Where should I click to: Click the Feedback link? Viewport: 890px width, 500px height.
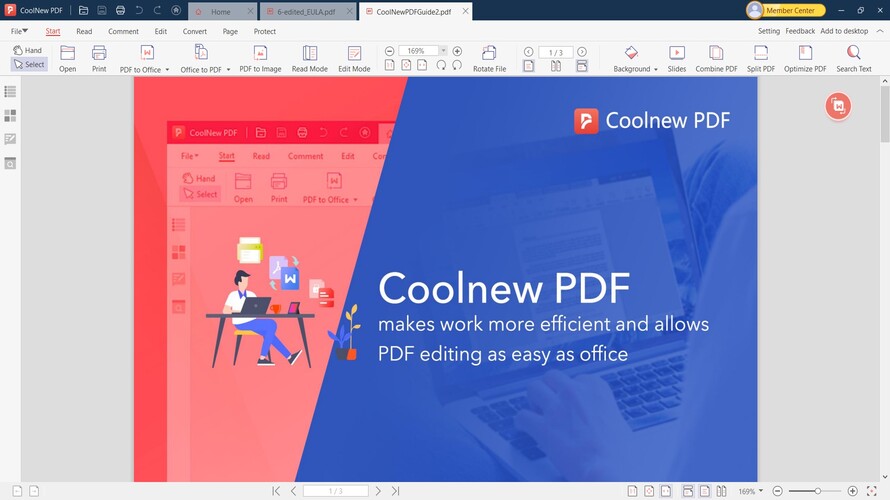coord(800,31)
